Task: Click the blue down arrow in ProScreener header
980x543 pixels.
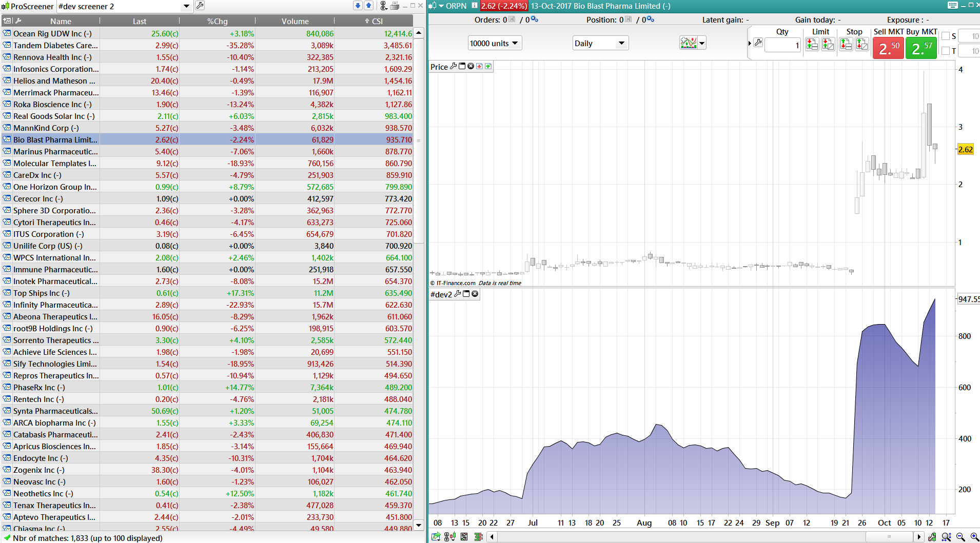Action: click(x=358, y=6)
